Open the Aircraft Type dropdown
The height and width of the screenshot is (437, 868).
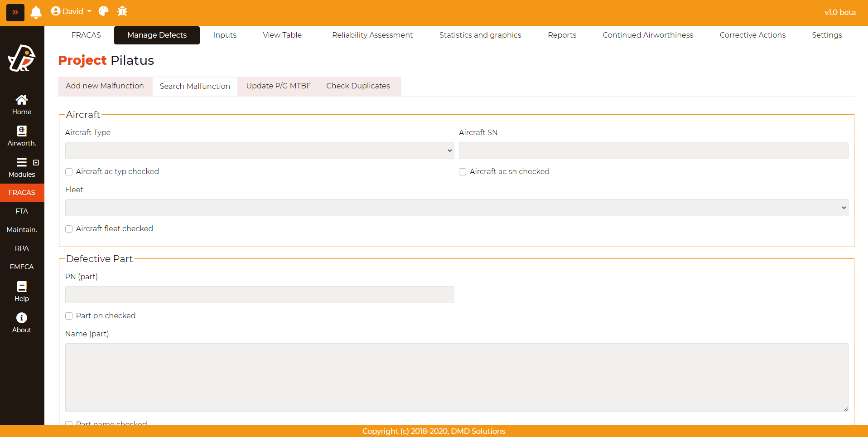pos(260,151)
